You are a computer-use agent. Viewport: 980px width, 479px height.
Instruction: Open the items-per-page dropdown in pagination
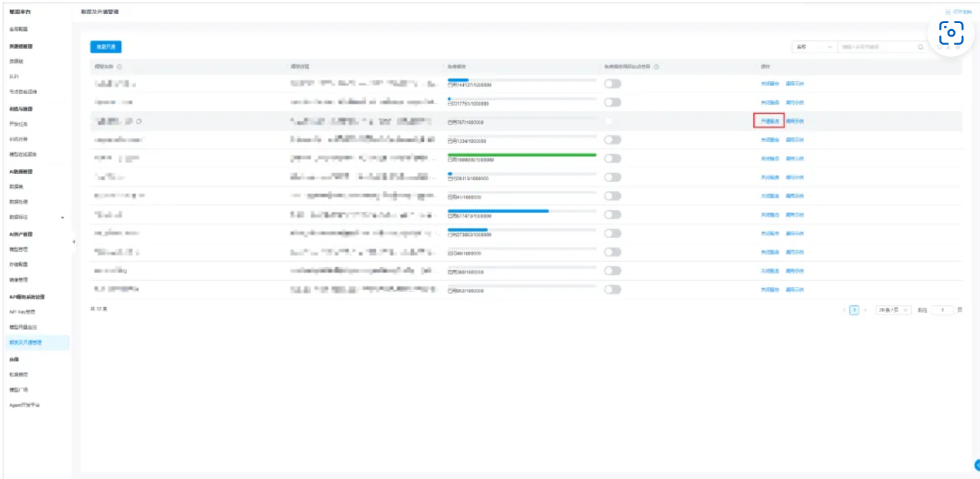coord(893,310)
